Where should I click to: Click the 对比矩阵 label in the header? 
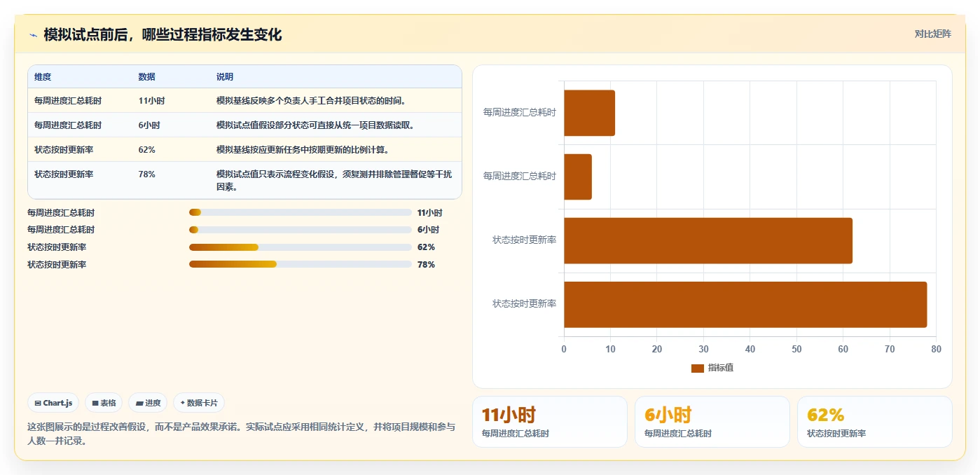(x=932, y=34)
